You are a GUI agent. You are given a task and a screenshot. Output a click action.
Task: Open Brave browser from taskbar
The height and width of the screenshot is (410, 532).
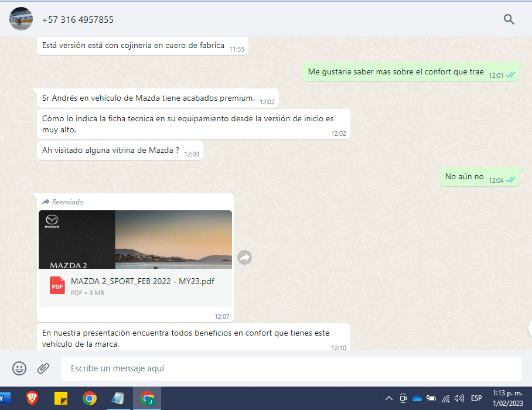[x=32, y=398]
